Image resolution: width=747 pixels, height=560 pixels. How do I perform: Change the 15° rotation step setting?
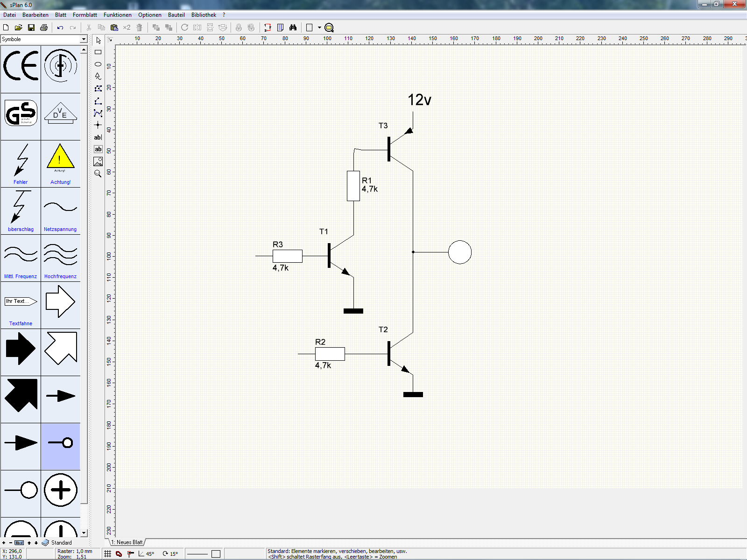170,554
